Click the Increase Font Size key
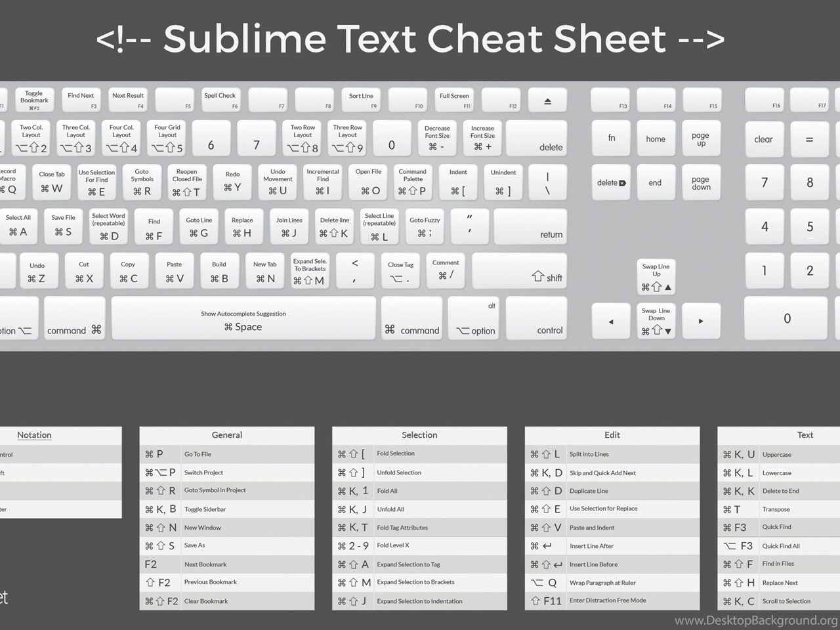840x630 pixels. pos(482,138)
